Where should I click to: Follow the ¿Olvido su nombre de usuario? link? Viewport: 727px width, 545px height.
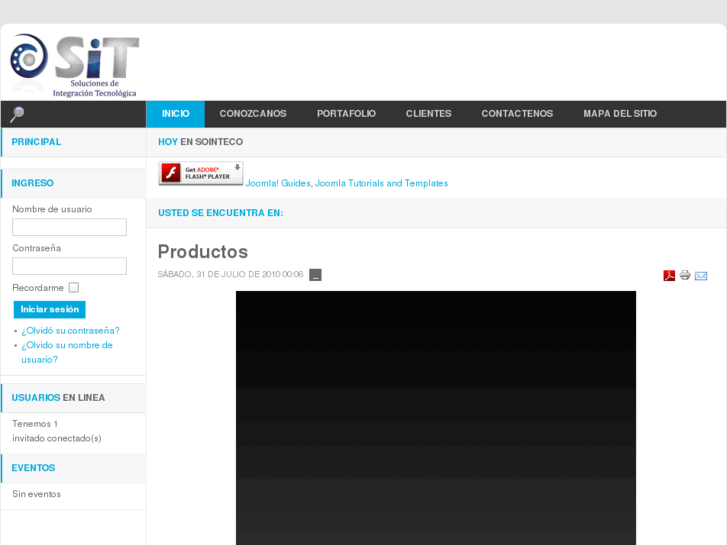click(x=67, y=352)
